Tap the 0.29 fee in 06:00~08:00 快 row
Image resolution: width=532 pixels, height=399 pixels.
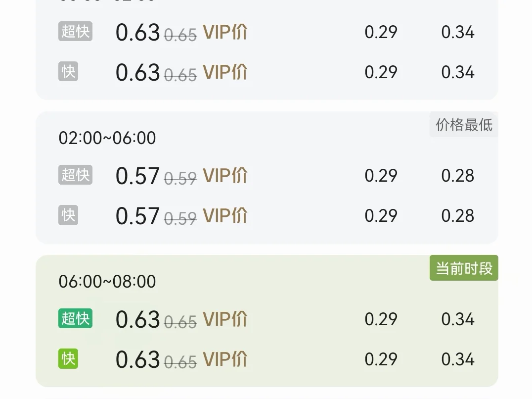[381, 359]
